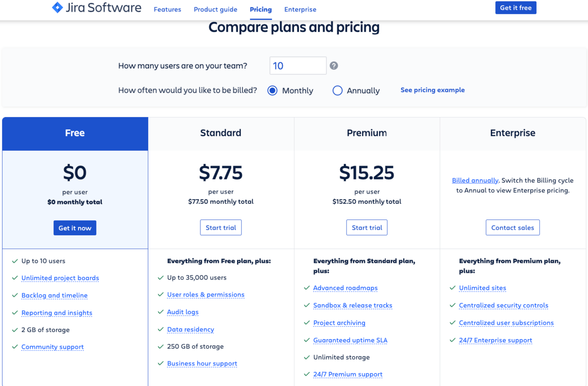588x386 pixels.
Task: Click the Jira Software diamond logo icon
Action: (x=57, y=8)
